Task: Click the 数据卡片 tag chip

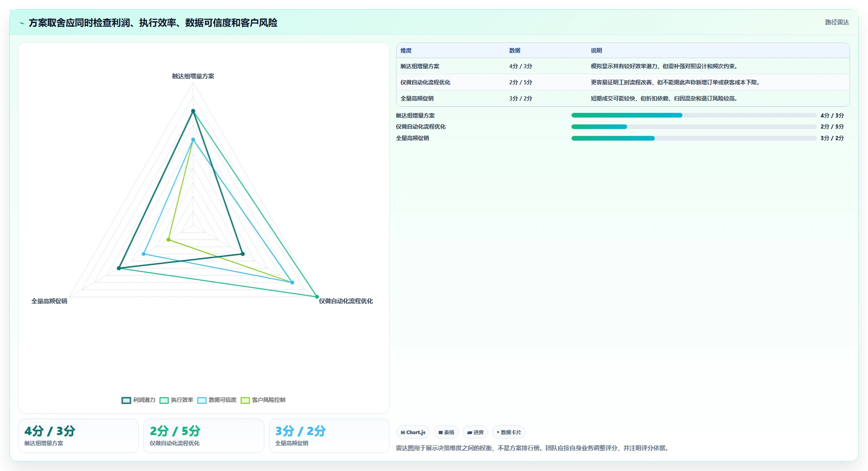Action: (x=509, y=432)
